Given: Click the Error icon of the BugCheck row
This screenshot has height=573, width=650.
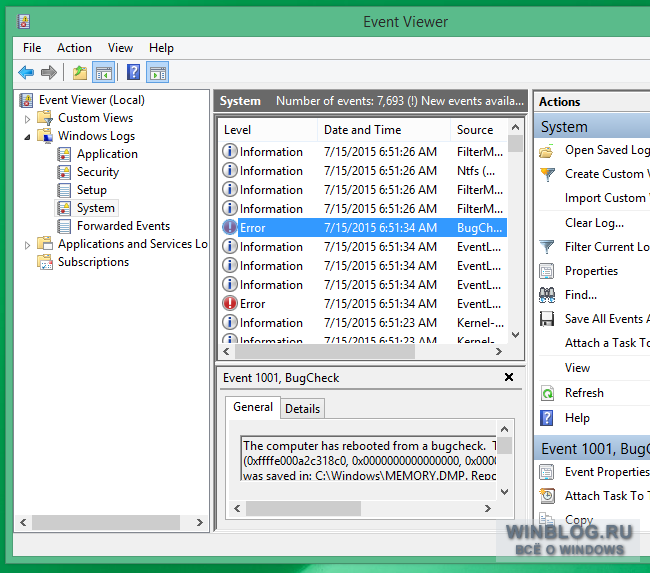Looking at the screenshot, I should click(x=230, y=227).
